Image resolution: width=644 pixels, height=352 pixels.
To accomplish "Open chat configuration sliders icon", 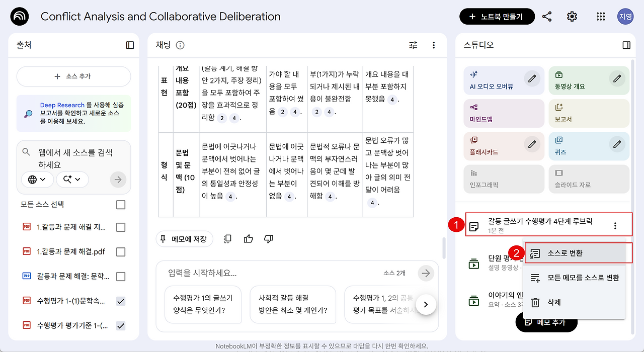I will pyautogui.click(x=414, y=45).
